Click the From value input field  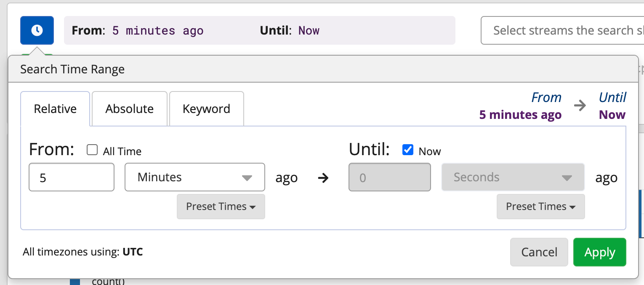coord(71,177)
